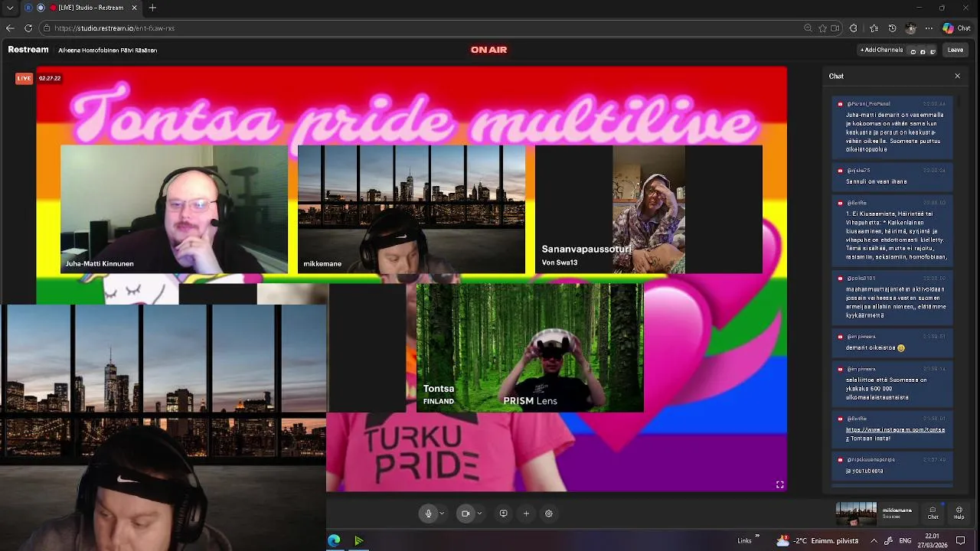
Task: Click the plus add-source icon
Action: (x=526, y=514)
